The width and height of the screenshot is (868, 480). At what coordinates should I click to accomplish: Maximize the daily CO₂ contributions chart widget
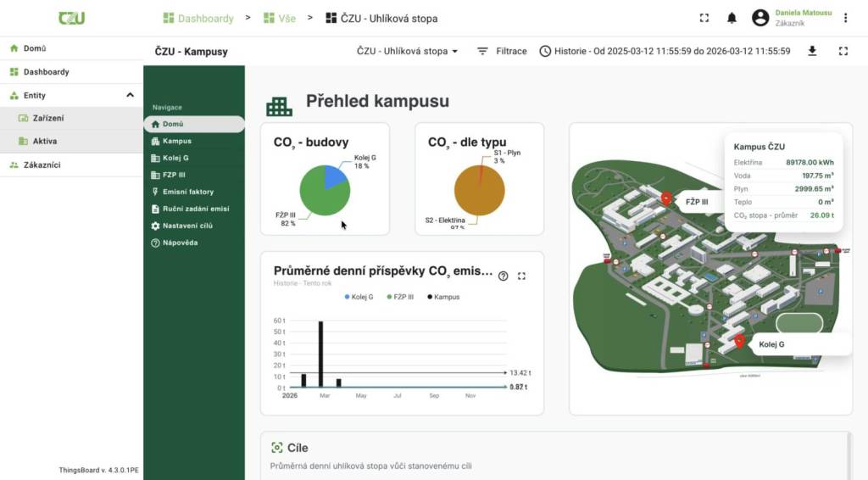[x=521, y=276]
